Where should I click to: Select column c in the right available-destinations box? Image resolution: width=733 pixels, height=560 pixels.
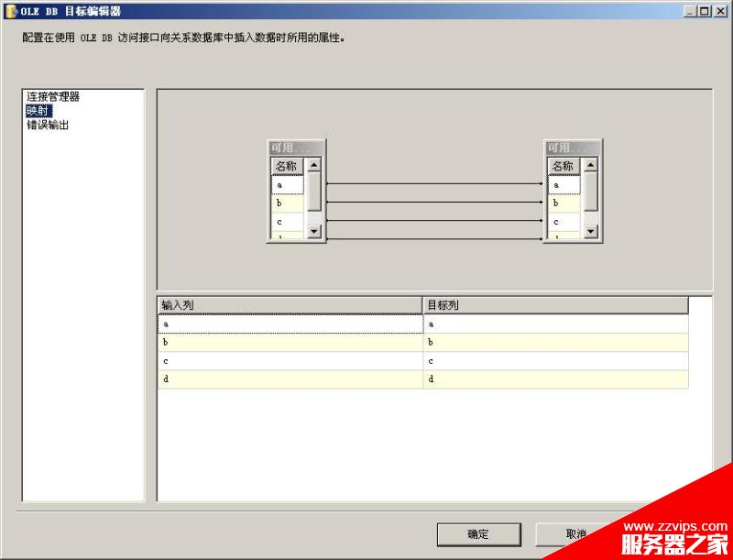(564, 222)
